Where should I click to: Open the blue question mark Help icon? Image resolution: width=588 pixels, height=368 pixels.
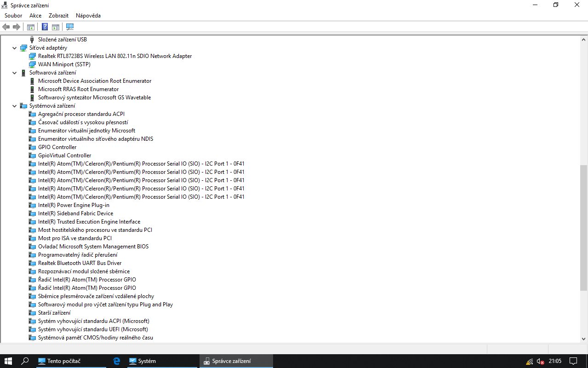45,27
